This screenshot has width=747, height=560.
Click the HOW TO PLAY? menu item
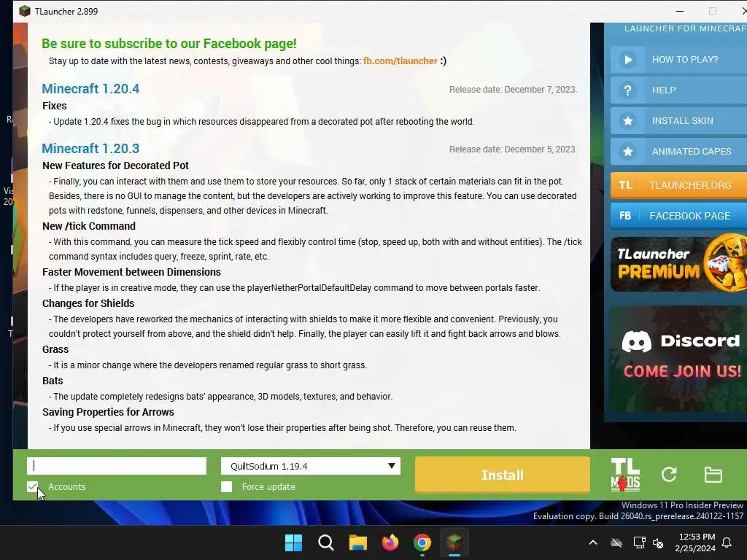pyautogui.click(x=679, y=60)
